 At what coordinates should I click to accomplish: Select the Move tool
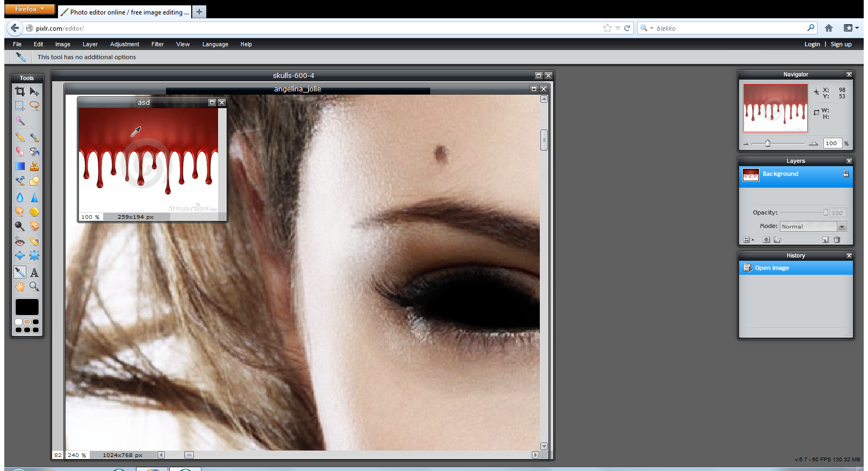pyautogui.click(x=34, y=91)
